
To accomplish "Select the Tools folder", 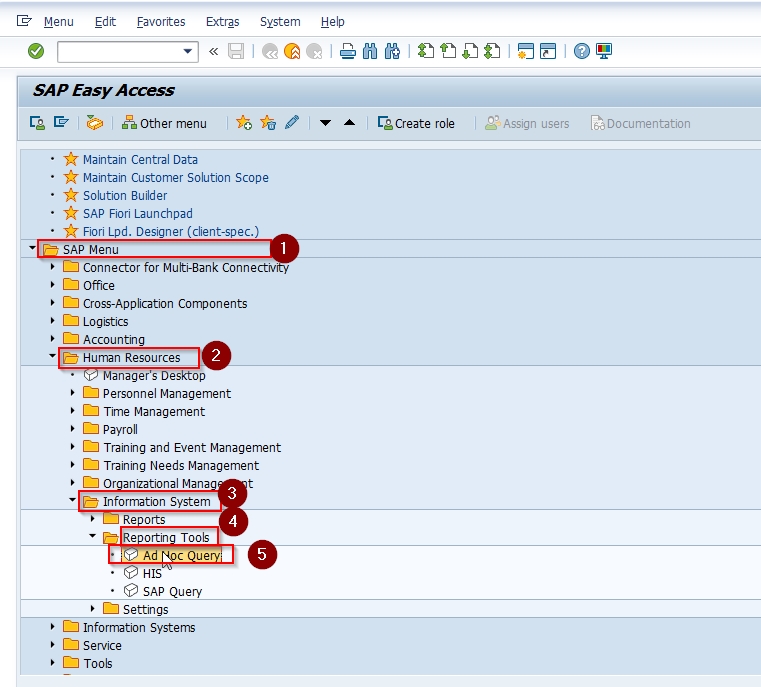I will [98, 663].
